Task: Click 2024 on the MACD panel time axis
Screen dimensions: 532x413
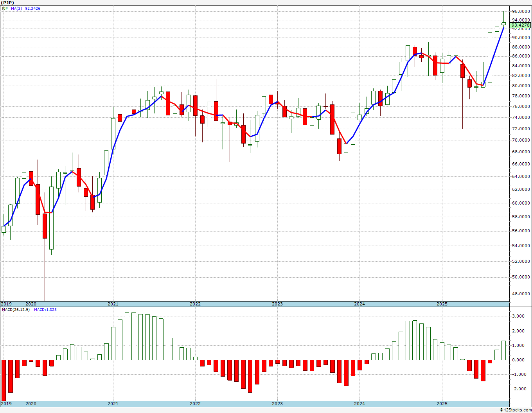Action: point(359,404)
